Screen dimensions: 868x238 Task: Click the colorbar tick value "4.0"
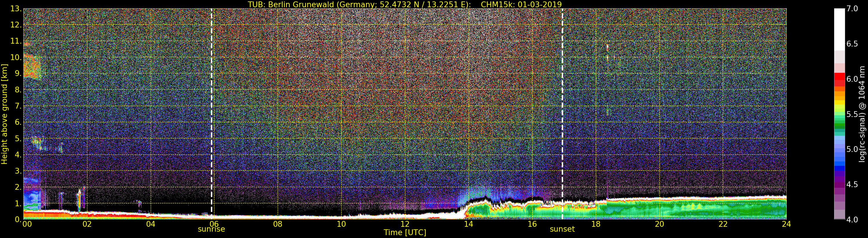click(x=852, y=220)
